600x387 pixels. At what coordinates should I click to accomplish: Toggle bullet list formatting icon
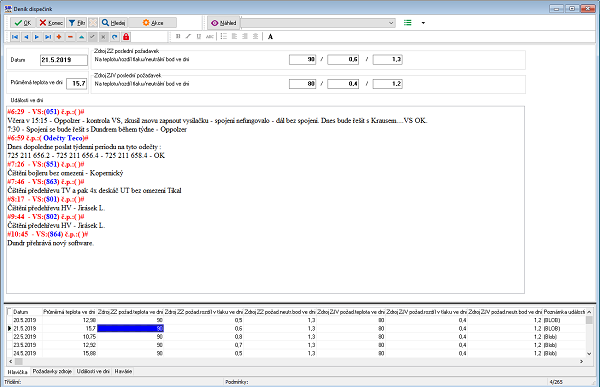click(x=224, y=36)
